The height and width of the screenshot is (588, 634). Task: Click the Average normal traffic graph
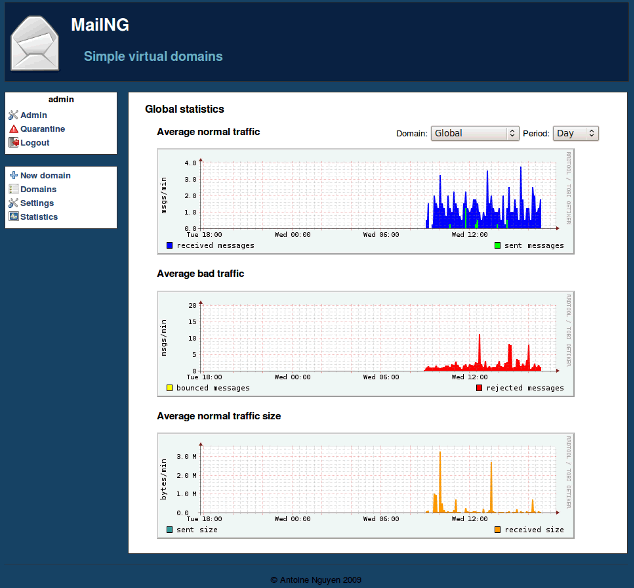click(x=366, y=200)
